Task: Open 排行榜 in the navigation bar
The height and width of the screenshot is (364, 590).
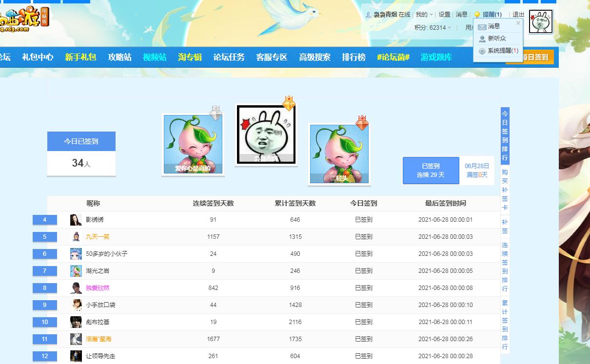Action: pos(354,57)
